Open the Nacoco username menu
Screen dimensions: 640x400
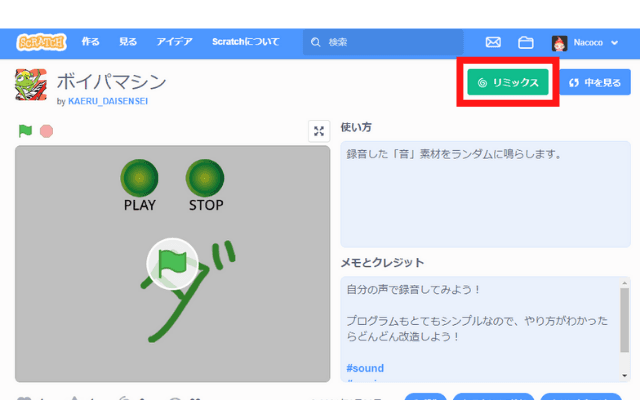[x=588, y=42]
